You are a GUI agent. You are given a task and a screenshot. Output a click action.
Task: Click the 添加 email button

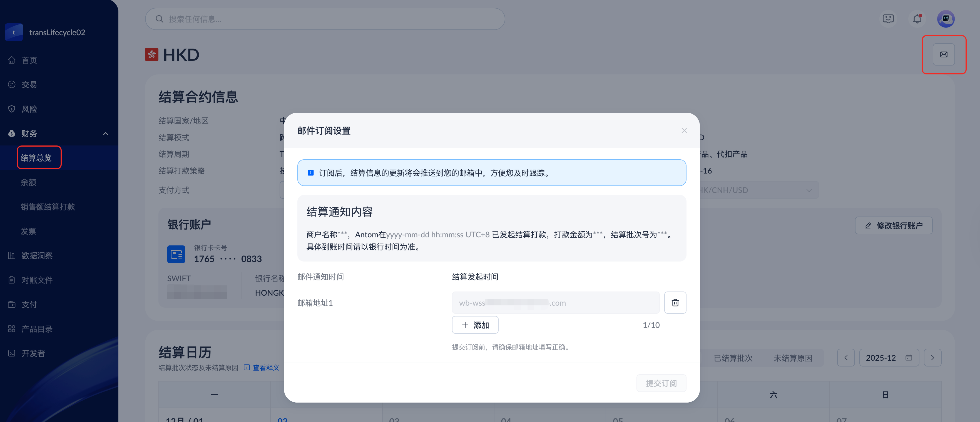click(x=475, y=325)
